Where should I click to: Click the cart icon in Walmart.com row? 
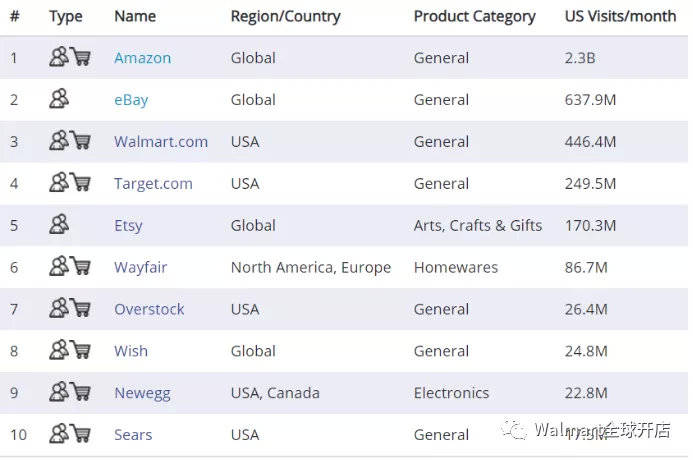[x=81, y=141]
